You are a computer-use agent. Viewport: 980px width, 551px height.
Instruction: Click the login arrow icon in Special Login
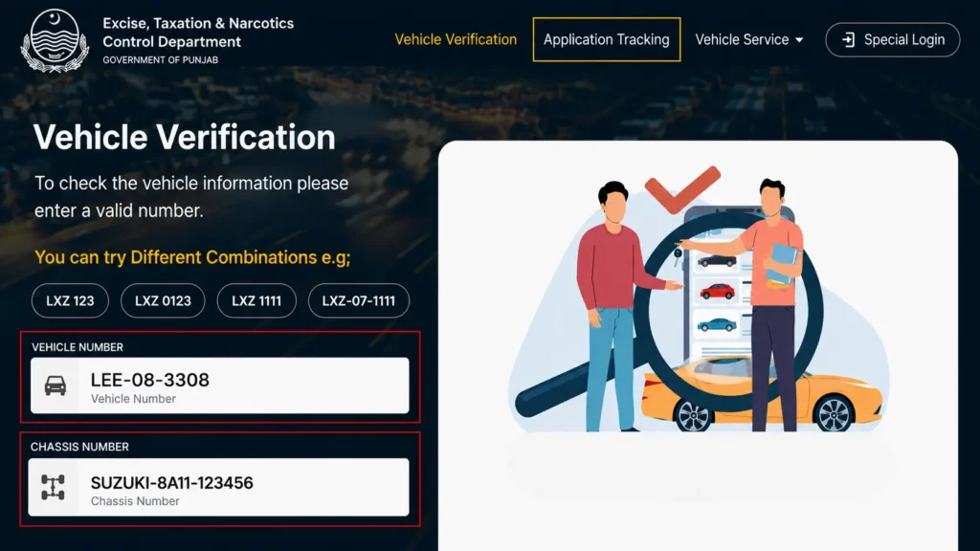pyautogui.click(x=848, y=39)
